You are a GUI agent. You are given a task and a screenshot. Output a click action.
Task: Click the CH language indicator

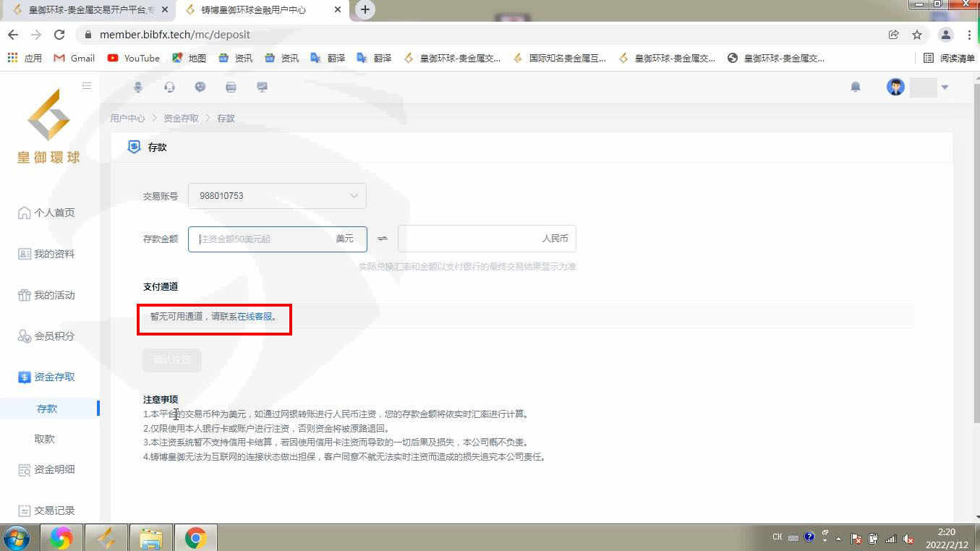(777, 537)
